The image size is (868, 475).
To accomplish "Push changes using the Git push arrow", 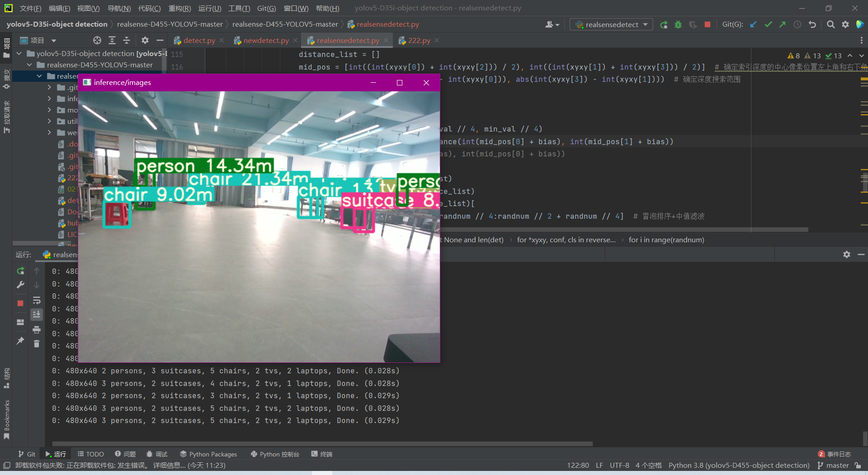I will [x=783, y=24].
